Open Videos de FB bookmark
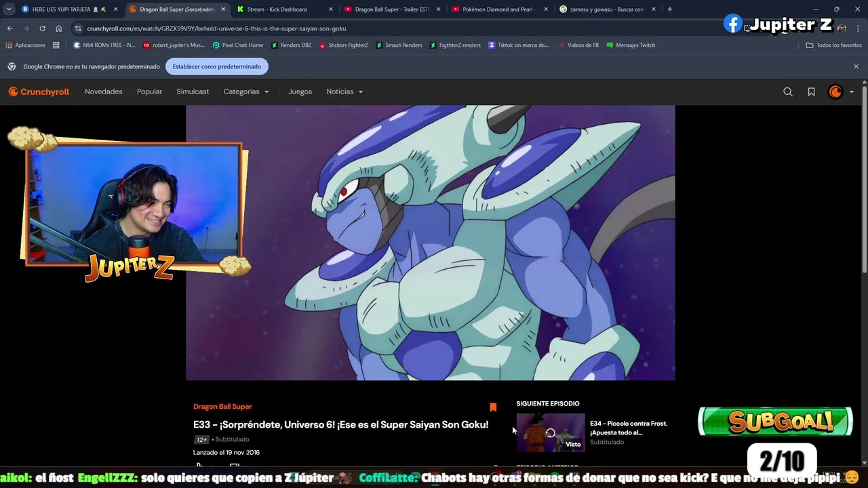The width and height of the screenshot is (868, 488). pyautogui.click(x=578, y=45)
